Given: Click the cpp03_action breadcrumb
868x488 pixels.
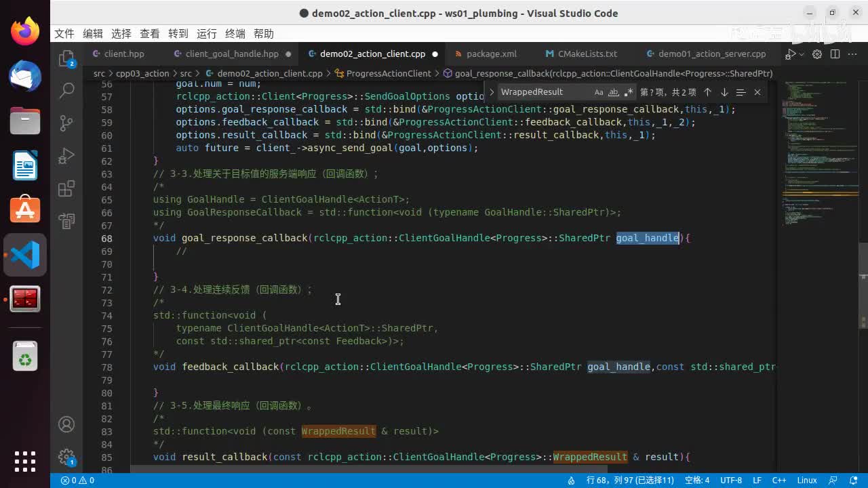Looking at the screenshot, I should tap(142, 73).
